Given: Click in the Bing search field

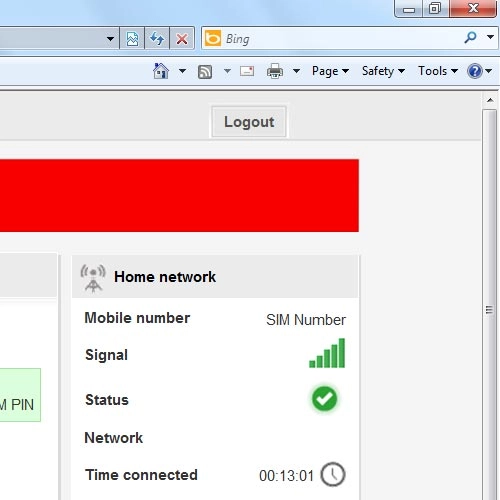Looking at the screenshot, I should (342, 39).
